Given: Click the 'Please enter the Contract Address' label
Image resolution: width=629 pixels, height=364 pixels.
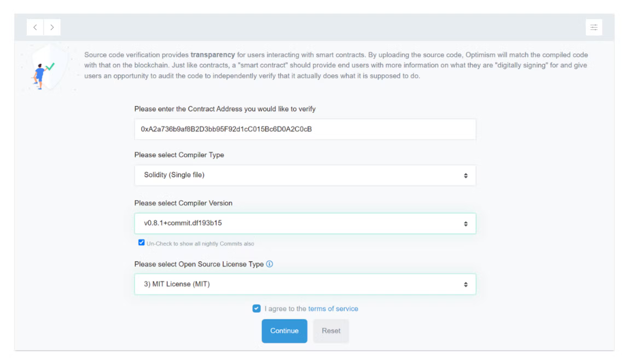Looking at the screenshot, I should pyautogui.click(x=225, y=109).
